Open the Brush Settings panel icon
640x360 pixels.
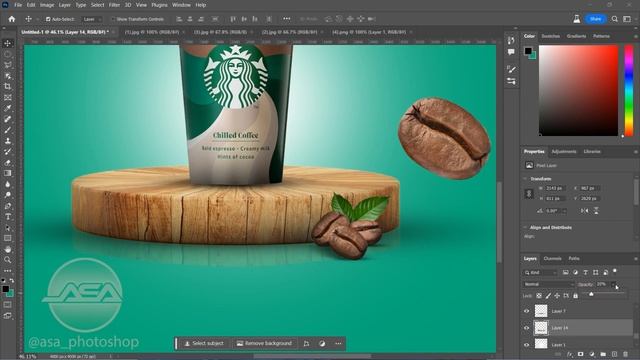coord(511,69)
